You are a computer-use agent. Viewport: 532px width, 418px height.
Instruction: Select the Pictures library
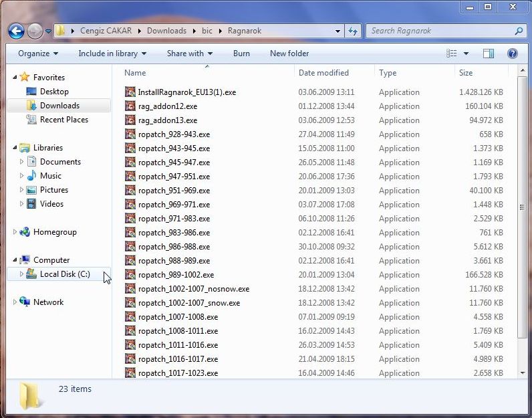(47, 190)
